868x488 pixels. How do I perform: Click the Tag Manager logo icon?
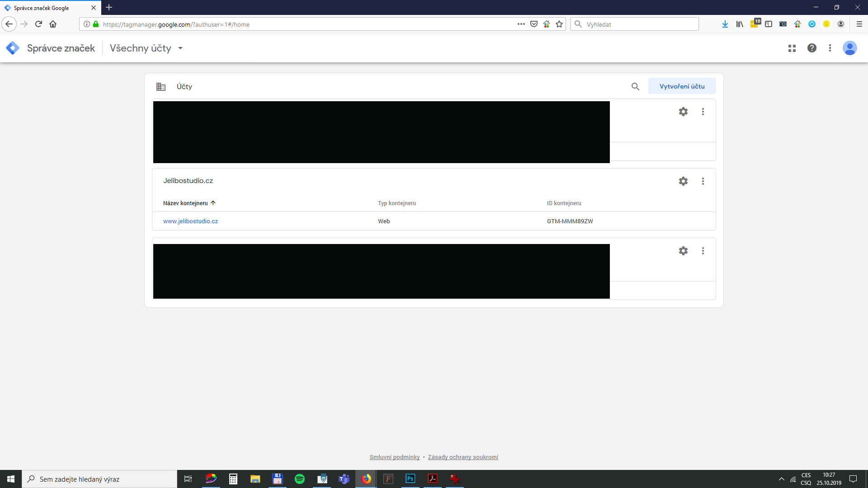[x=13, y=48]
